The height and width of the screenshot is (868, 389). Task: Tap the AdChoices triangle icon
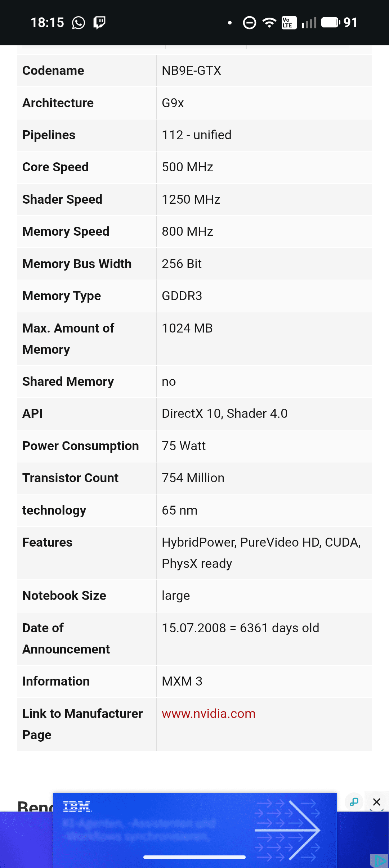pyautogui.click(x=380, y=861)
